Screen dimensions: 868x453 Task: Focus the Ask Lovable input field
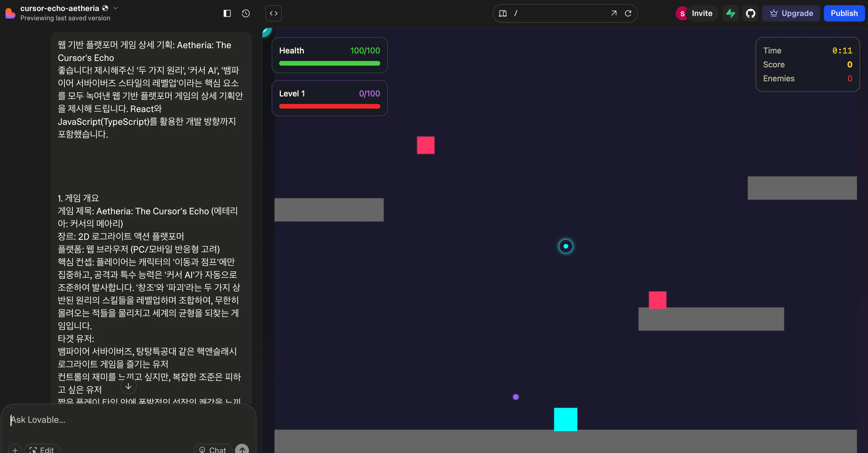pos(128,420)
